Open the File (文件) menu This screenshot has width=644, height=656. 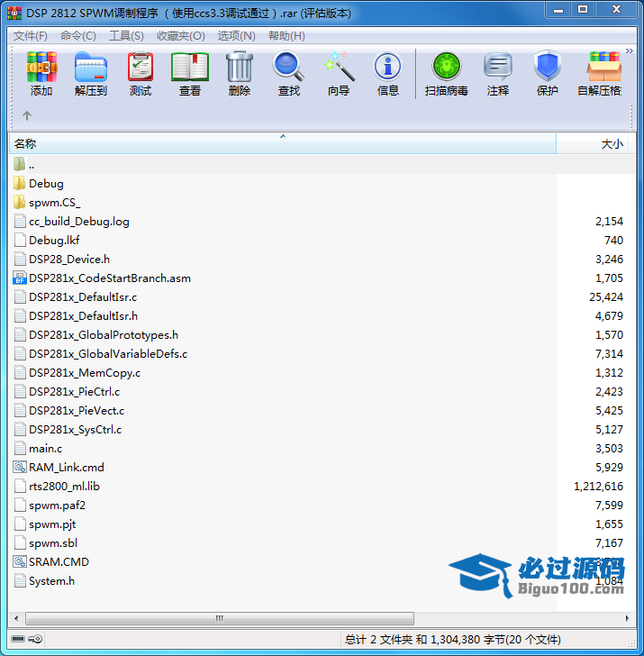pyautogui.click(x=30, y=36)
